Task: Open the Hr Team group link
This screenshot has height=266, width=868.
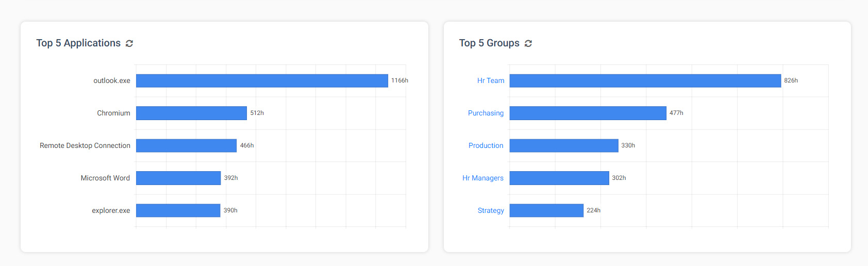Action: point(491,80)
